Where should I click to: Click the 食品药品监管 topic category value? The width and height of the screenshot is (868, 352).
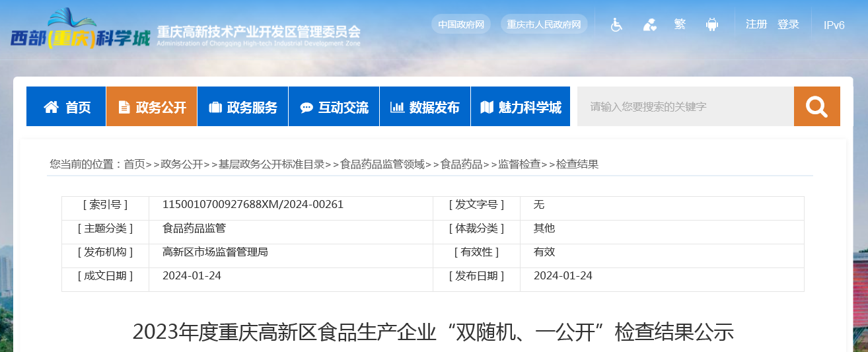click(x=194, y=229)
